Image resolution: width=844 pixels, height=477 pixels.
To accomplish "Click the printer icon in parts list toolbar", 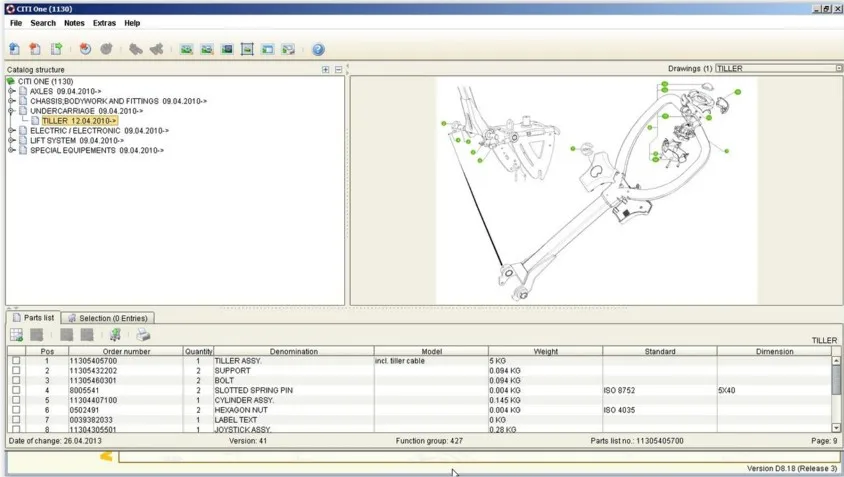I will [x=143, y=335].
